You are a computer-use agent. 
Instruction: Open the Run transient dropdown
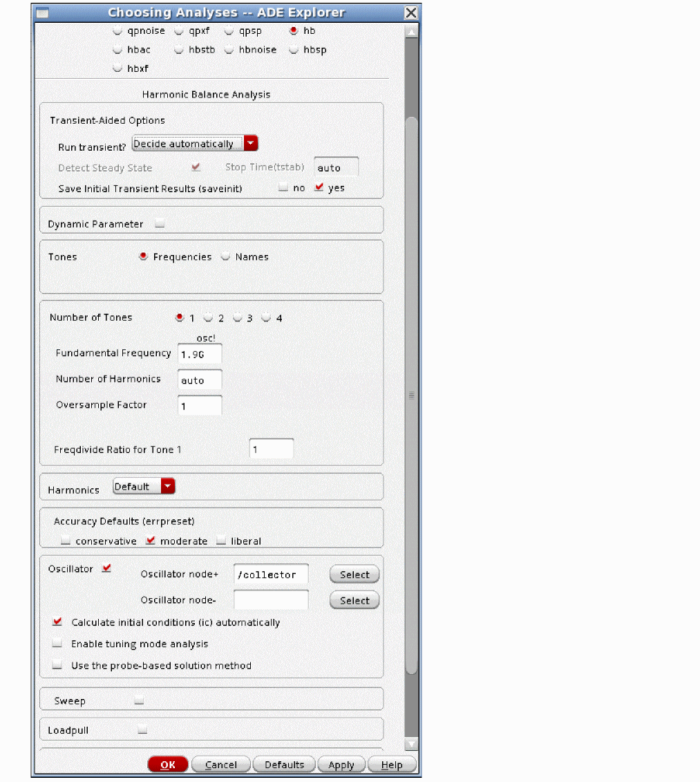[250, 144]
